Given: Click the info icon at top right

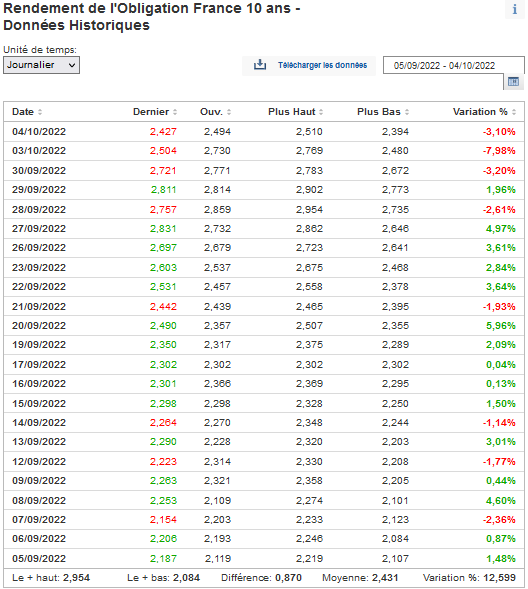Looking at the screenshot, I should (514, 9).
